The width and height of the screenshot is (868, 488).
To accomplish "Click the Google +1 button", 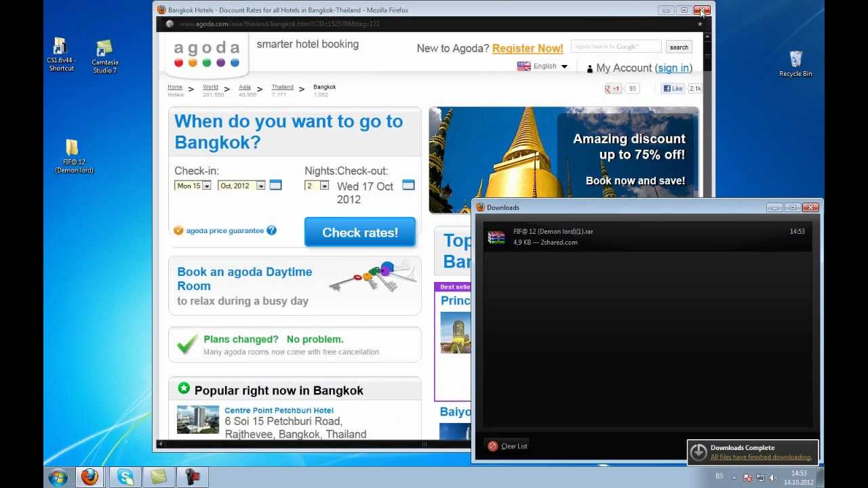I will pyautogui.click(x=613, y=89).
